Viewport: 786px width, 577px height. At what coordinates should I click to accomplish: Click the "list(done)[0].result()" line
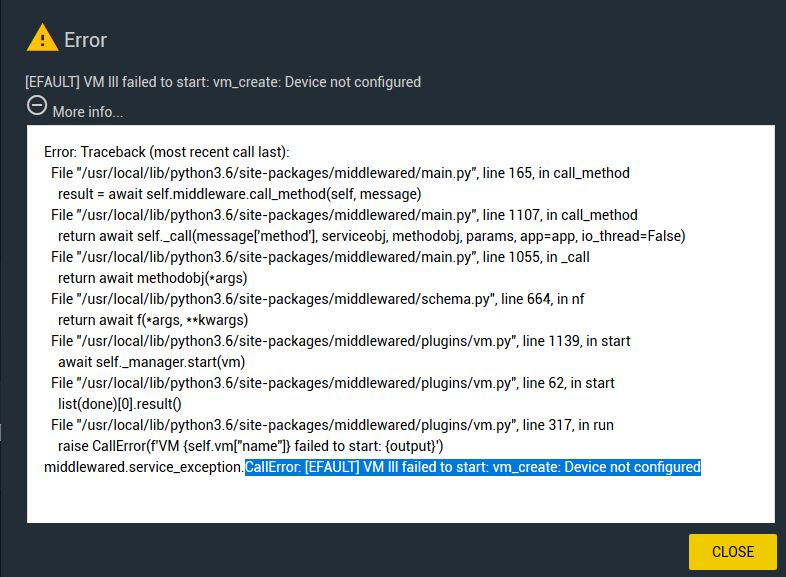[120, 404]
